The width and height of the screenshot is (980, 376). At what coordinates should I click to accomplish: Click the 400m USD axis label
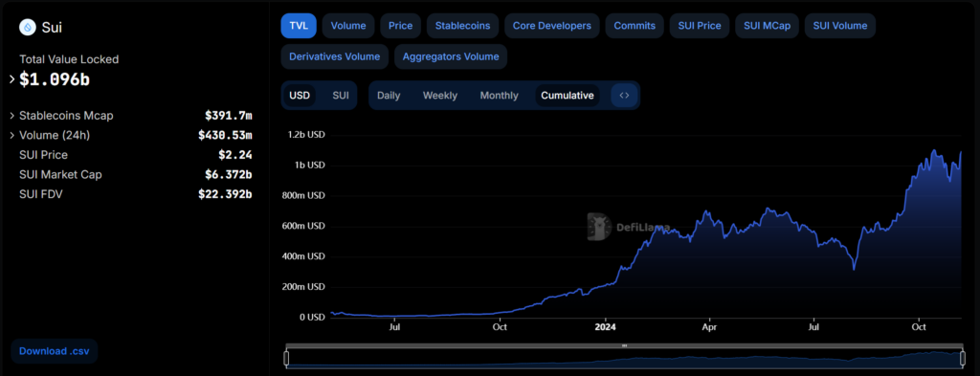pyautogui.click(x=303, y=256)
